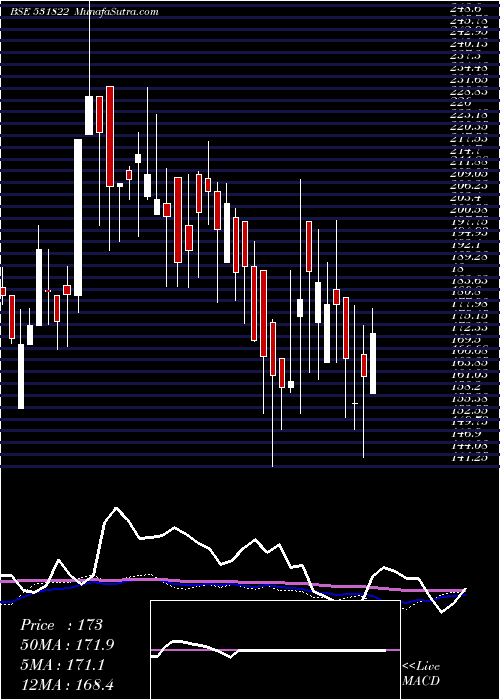
Task: Click the <<Live MACD label
Action: pyautogui.click(x=421, y=674)
